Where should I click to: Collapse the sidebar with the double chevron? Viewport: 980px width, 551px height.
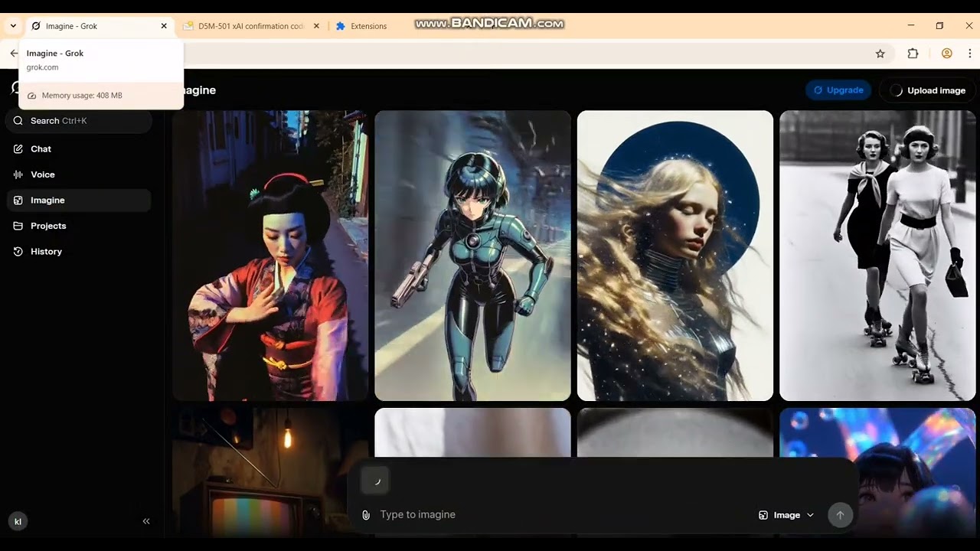click(x=146, y=521)
